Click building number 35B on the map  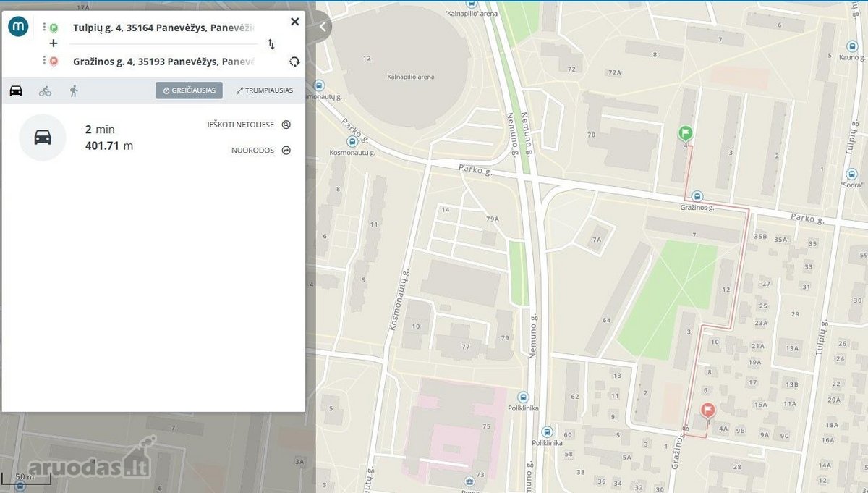tap(759, 236)
